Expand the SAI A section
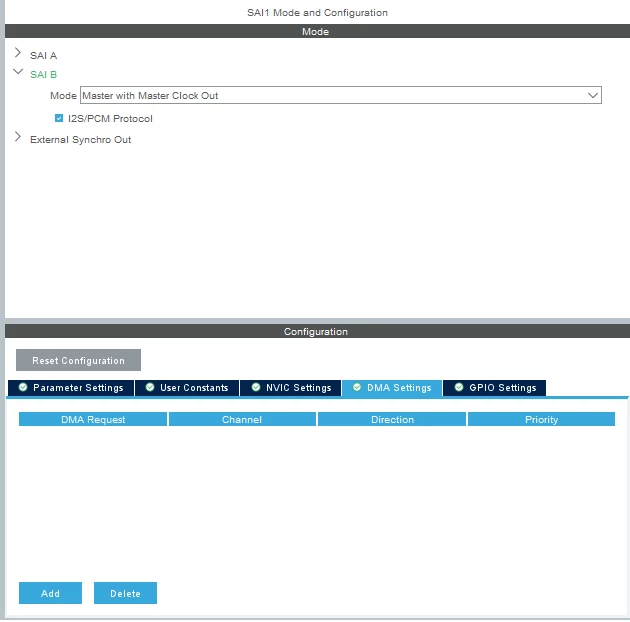This screenshot has width=630, height=622. click(x=18, y=53)
